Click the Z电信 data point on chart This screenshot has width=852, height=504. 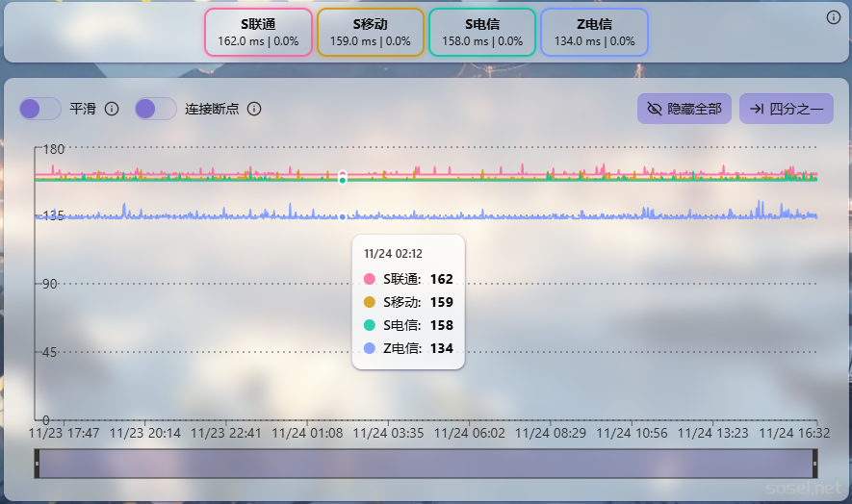[343, 216]
